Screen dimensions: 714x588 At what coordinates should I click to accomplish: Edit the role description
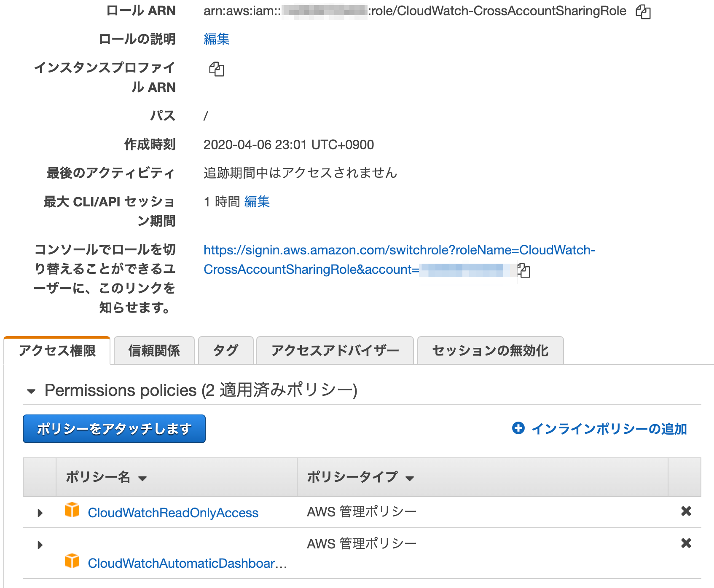pos(217,39)
